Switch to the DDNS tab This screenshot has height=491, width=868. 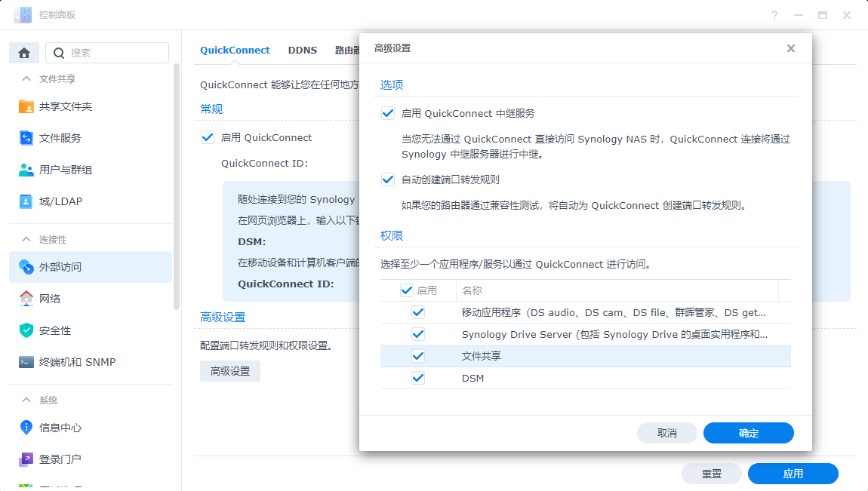pyautogui.click(x=302, y=50)
